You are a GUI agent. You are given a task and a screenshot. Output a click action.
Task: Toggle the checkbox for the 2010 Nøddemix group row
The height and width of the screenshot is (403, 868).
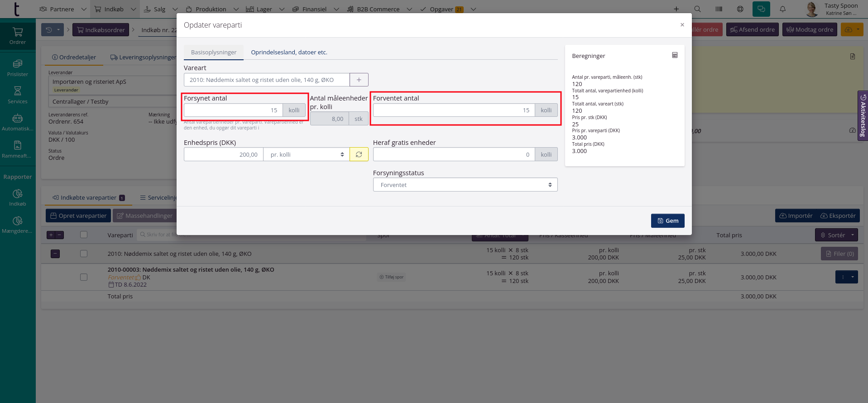[x=84, y=254]
